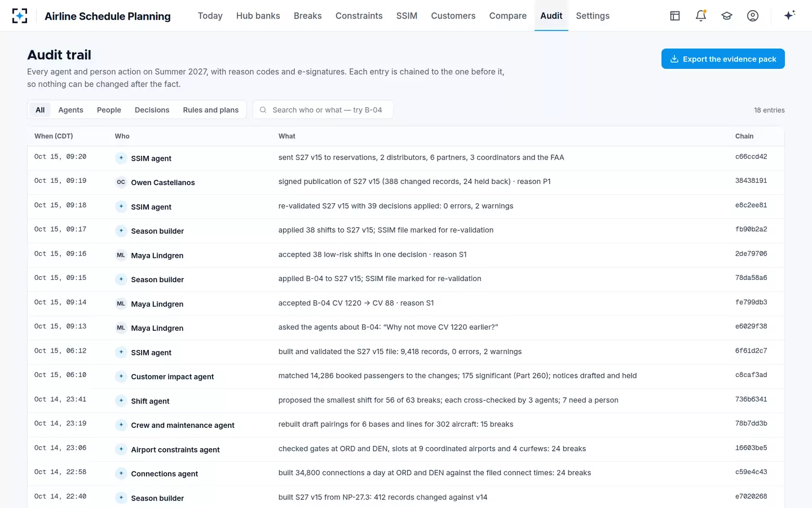The width and height of the screenshot is (812, 508).
Task: Click the 18 entries count
Action: tap(769, 110)
